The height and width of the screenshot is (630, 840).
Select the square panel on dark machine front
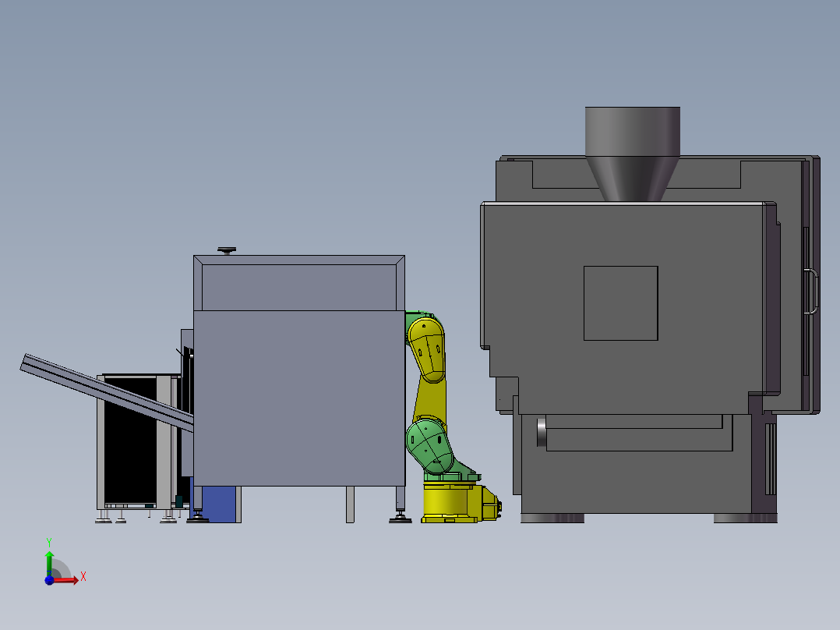(x=620, y=303)
